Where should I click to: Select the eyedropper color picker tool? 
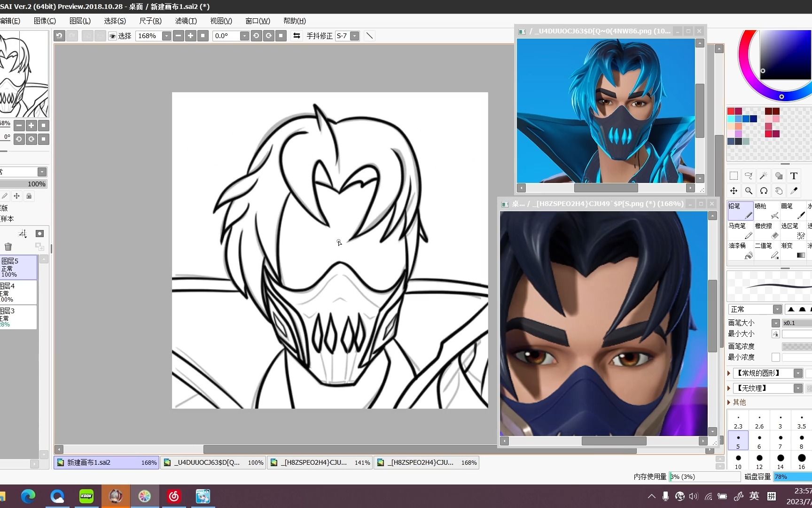click(794, 190)
